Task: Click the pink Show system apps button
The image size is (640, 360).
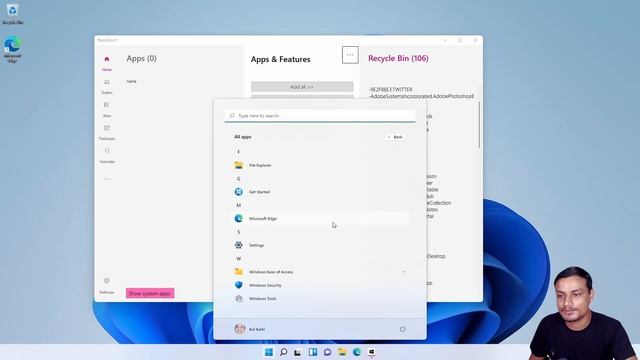Action: pyautogui.click(x=150, y=293)
